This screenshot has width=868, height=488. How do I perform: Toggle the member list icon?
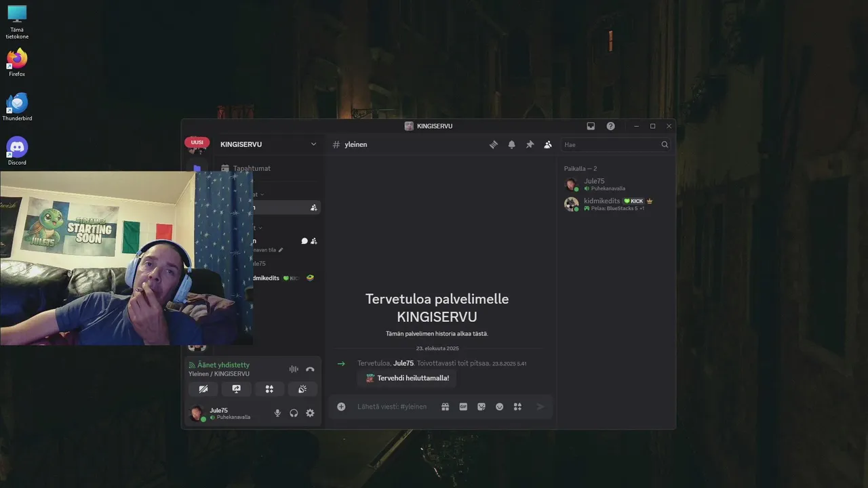coord(548,144)
